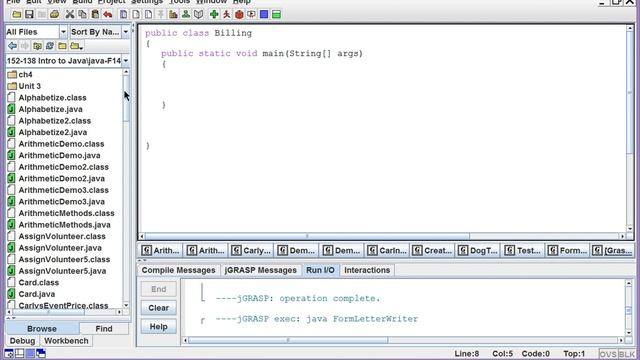Viewport: 640px width, 360px height.
Task: Click the Remove CSD page icon
Action: (136, 15)
